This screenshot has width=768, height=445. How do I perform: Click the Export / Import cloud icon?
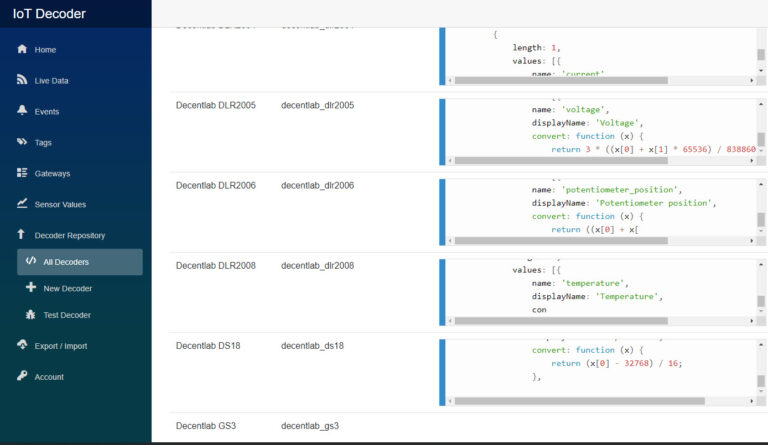click(x=22, y=346)
